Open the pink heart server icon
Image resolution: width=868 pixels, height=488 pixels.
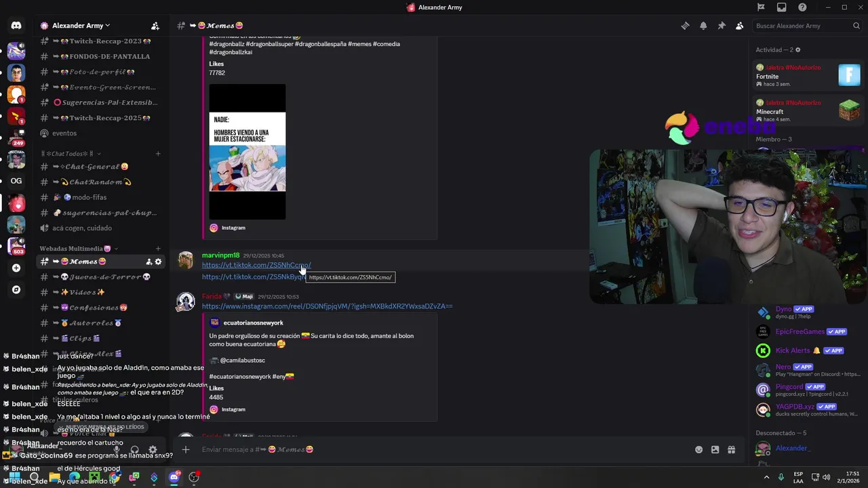(16, 203)
